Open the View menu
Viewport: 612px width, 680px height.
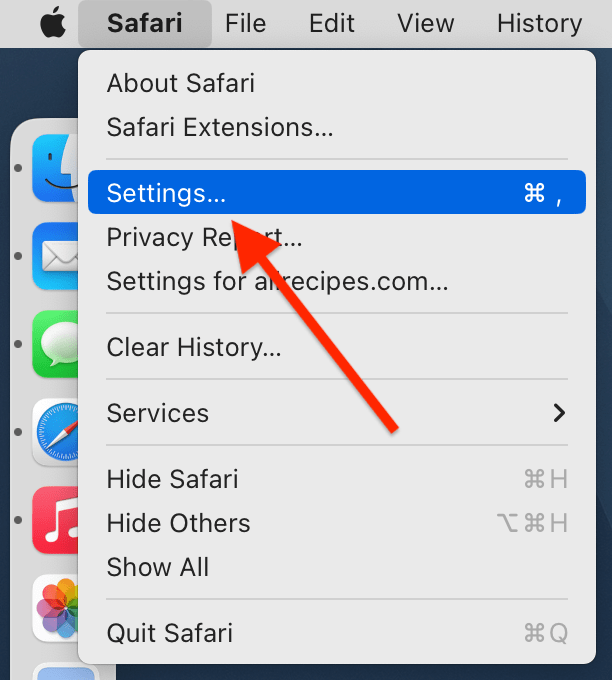click(425, 23)
